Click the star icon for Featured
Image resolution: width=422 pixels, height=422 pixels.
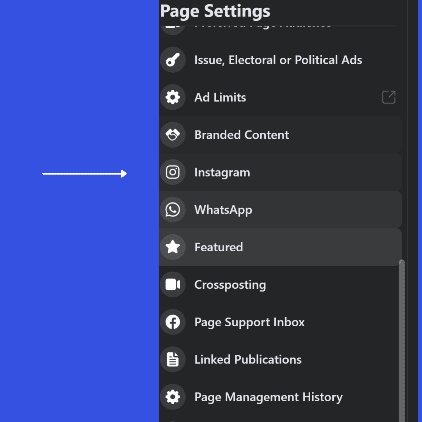click(173, 247)
